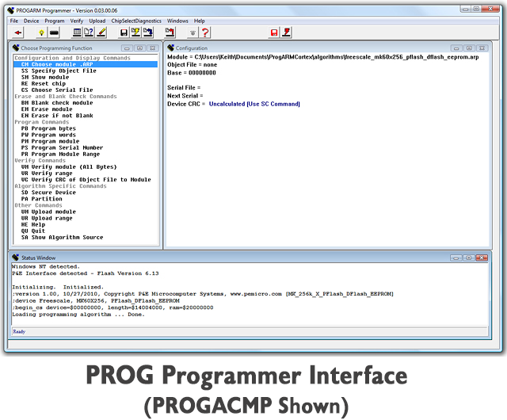
Task: Click the red back arrow toolbar icon
Action: tap(18, 32)
